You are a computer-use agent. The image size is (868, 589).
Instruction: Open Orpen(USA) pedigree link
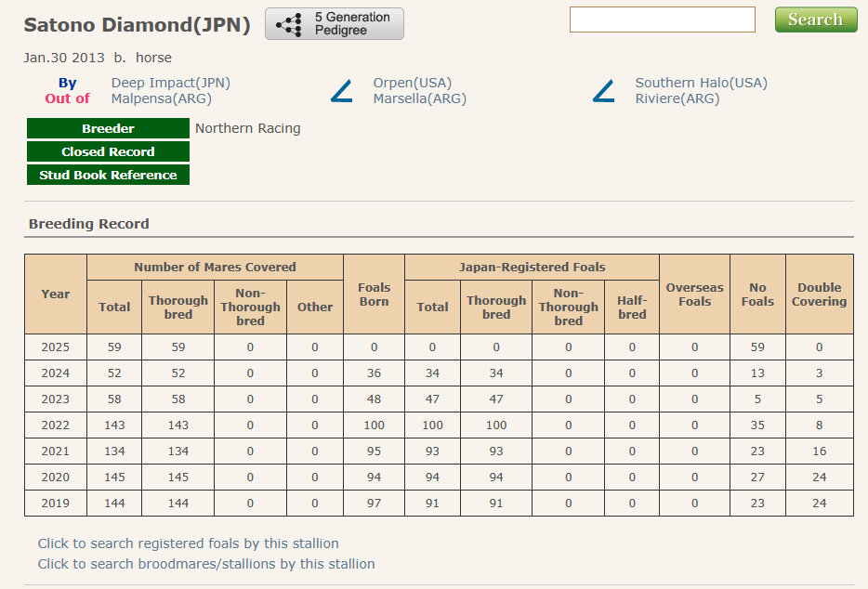(x=412, y=83)
